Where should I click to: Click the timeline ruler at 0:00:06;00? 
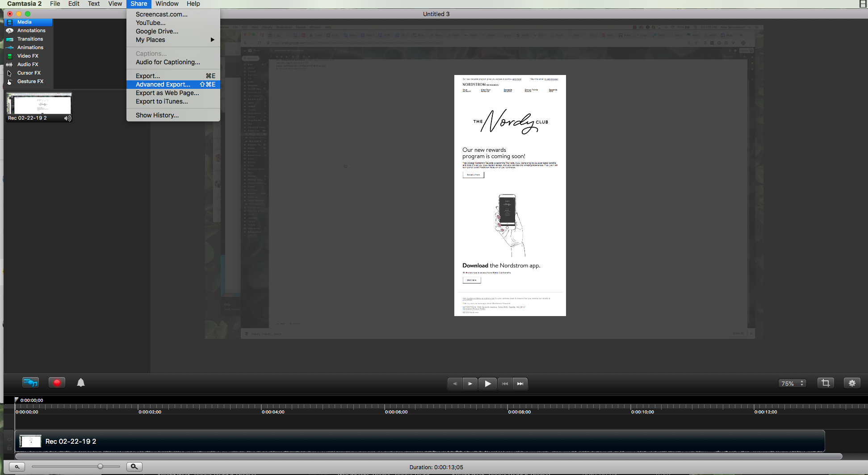point(396,412)
